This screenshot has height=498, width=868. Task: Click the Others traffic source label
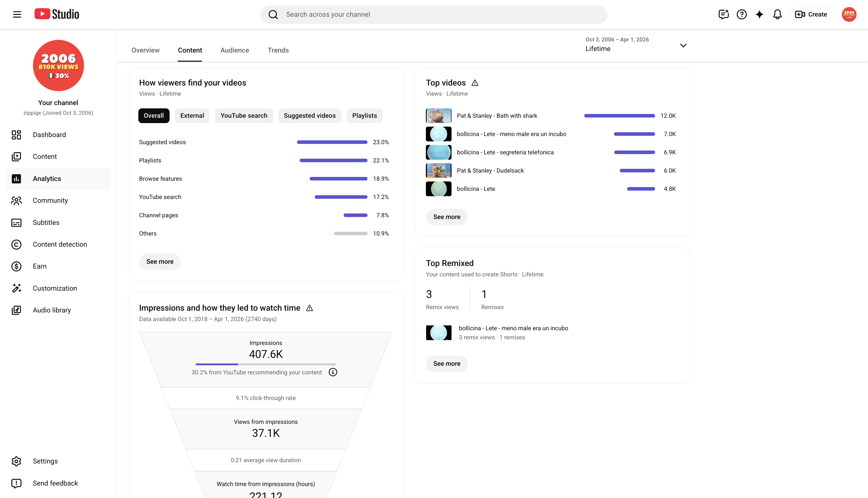(x=148, y=234)
